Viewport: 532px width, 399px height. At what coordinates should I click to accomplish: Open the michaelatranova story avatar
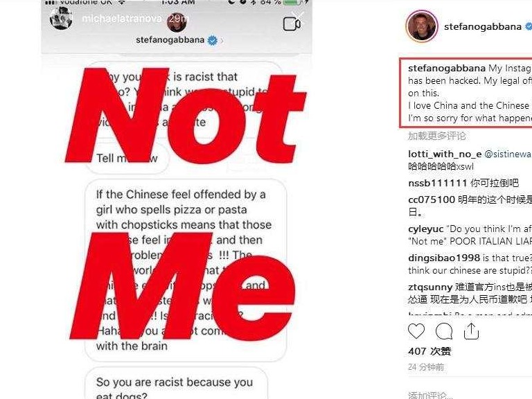point(61,18)
